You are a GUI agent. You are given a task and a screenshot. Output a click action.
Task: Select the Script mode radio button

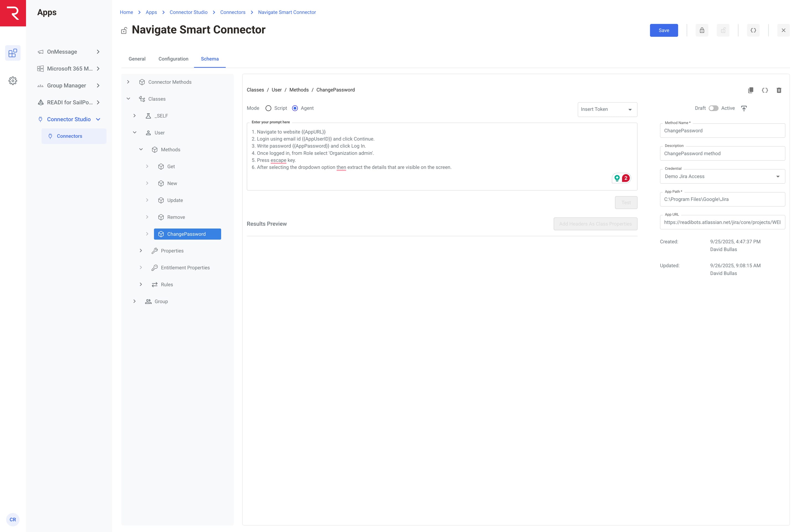click(x=268, y=108)
